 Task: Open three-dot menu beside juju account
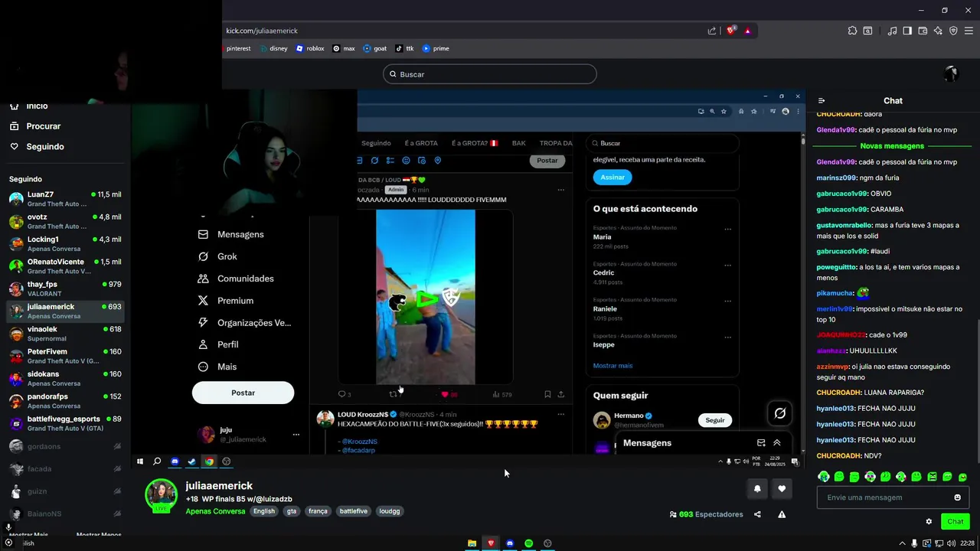296,435
